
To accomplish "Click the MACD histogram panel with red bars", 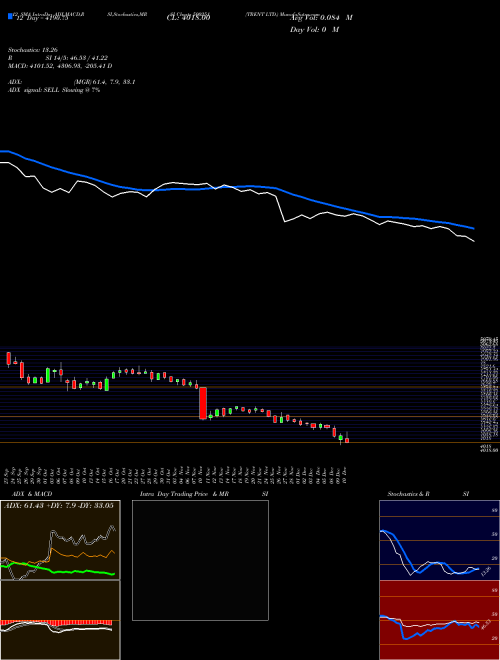I will tap(60, 620).
